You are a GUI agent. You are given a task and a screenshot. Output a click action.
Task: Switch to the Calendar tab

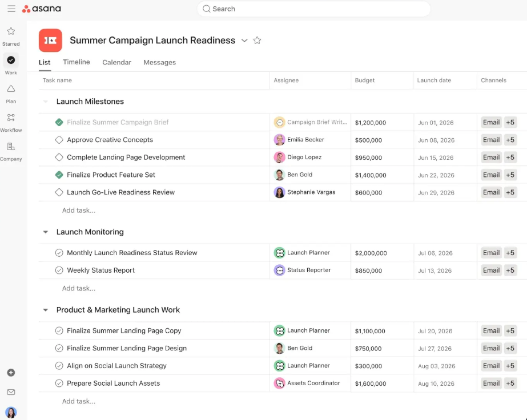[x=116, y=63]
